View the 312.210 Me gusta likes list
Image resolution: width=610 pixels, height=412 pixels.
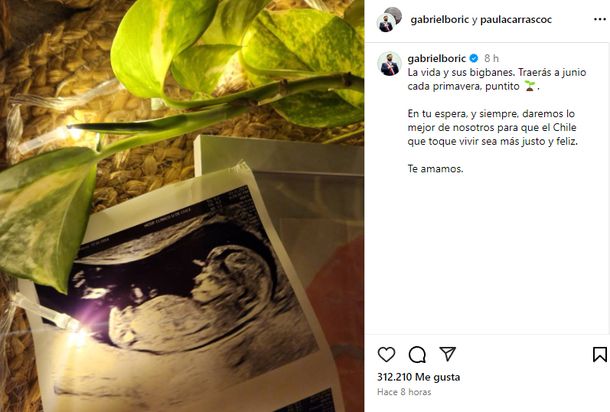pos(419,377)
